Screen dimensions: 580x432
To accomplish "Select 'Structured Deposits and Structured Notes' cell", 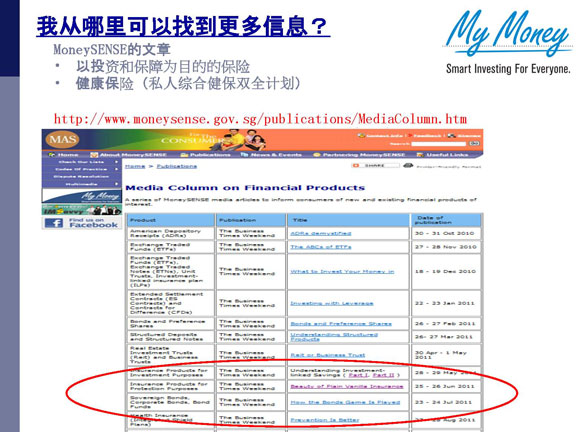I will [171, 337].
